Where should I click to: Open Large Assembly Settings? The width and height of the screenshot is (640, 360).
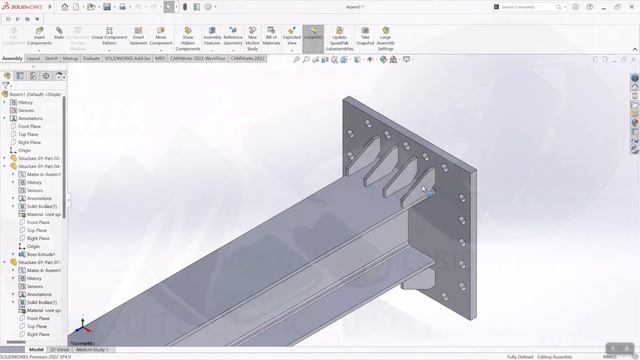tap(385, 39)
